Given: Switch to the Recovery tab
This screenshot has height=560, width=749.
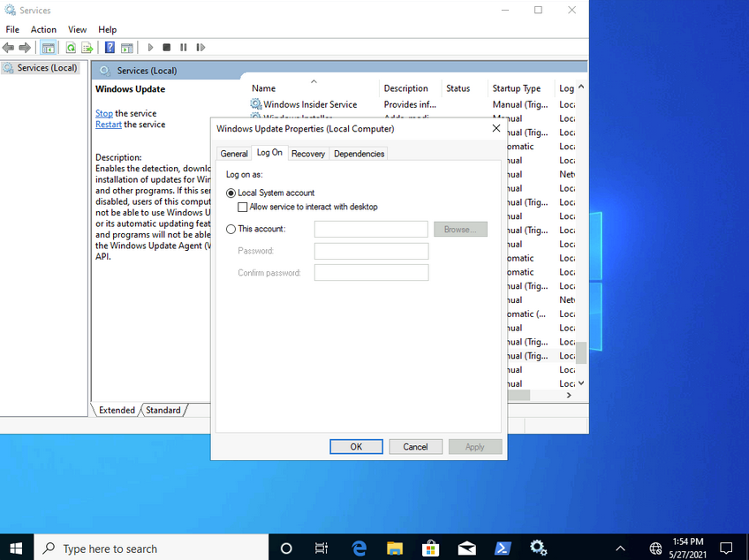Looking at the screenshot, I should click(x=307, y=153).
